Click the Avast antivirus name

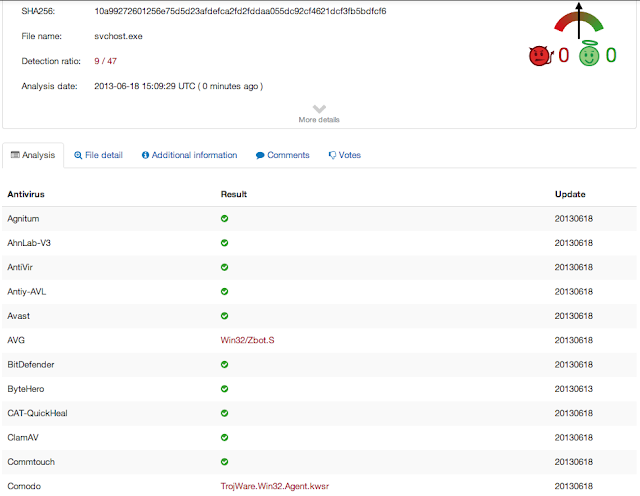(x=18, y=316)
